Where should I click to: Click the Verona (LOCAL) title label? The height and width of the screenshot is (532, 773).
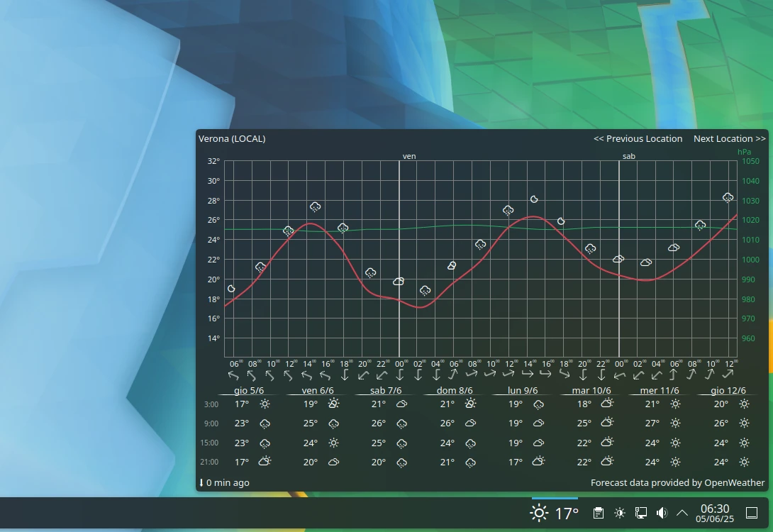[232, 138]
